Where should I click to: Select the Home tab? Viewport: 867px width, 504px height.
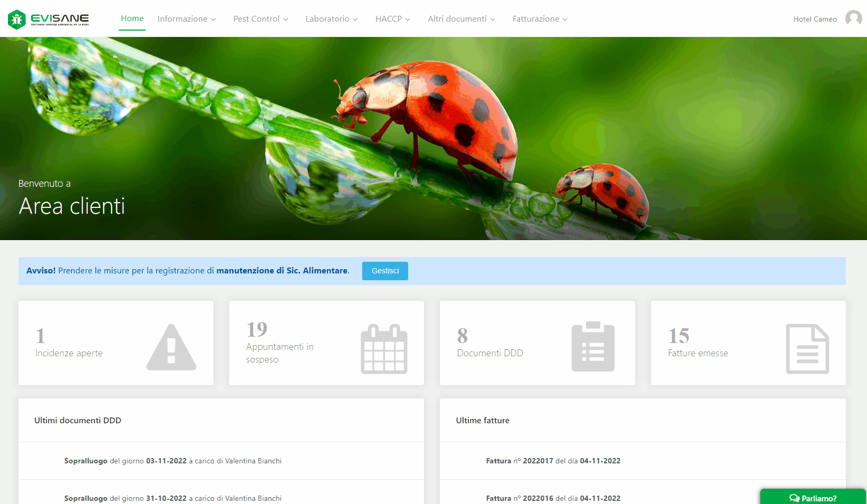point(132,18)
